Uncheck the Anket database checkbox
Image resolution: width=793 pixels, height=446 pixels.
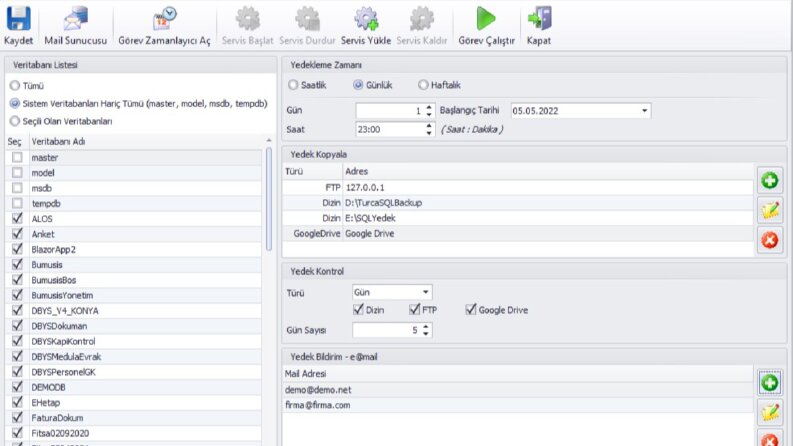[17, 234]
